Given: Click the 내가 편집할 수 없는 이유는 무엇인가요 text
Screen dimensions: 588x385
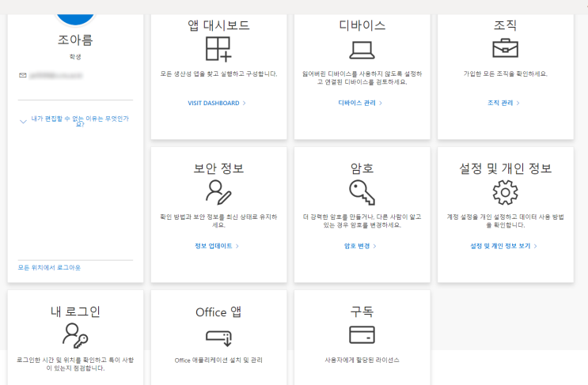Looking at the screenshot, I should [x=80, y=121].
